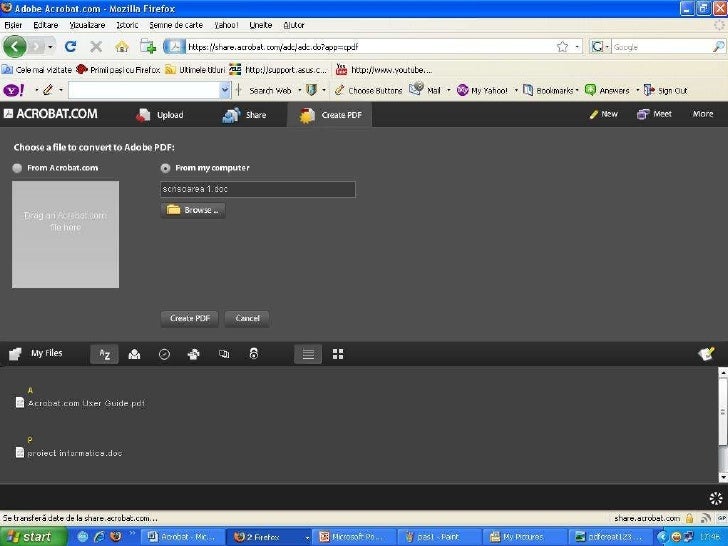Bookmark this page with the star icon

tap(562, 46)
